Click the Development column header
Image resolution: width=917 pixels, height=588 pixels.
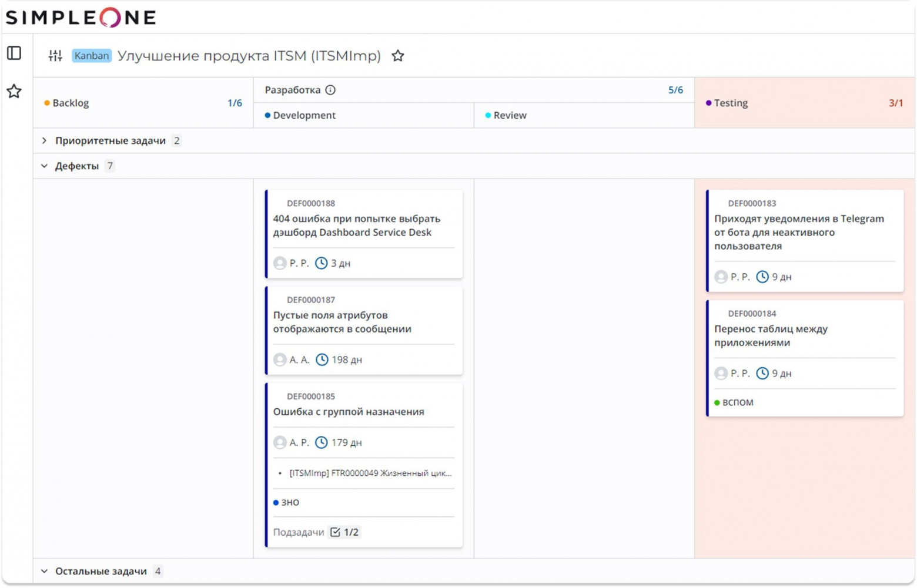click(x=364, y=115)
